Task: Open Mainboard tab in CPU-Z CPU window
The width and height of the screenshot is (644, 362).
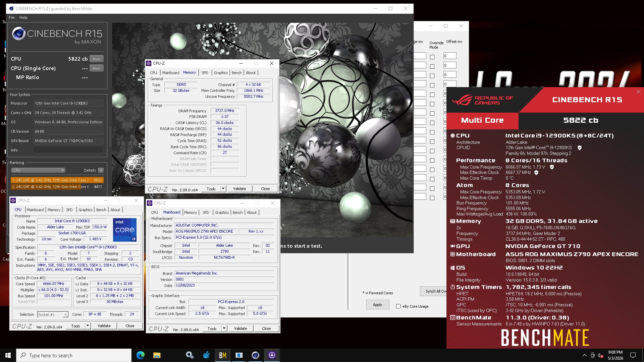Action: pos(35,210)
